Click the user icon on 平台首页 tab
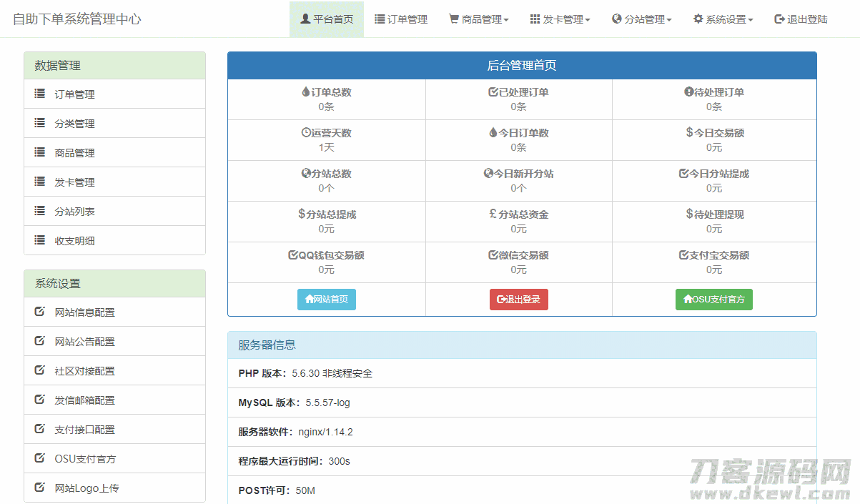This screenshot has width=860, height=504. point(305,19)
